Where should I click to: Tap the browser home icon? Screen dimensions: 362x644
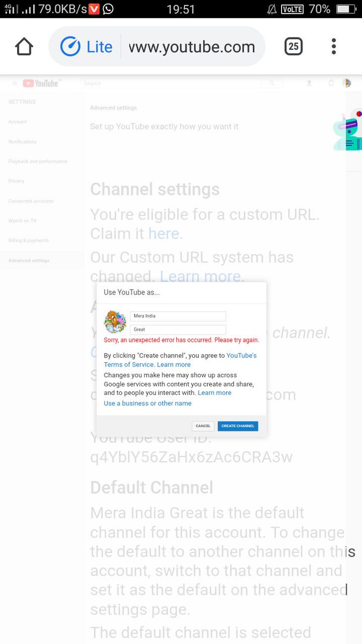pyautogui.click(x=24, y=47)
